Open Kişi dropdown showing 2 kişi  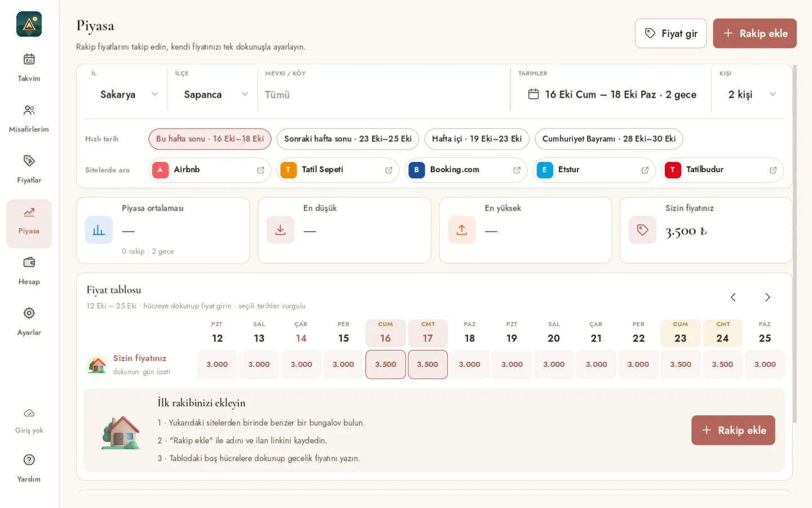pos(752,94)
